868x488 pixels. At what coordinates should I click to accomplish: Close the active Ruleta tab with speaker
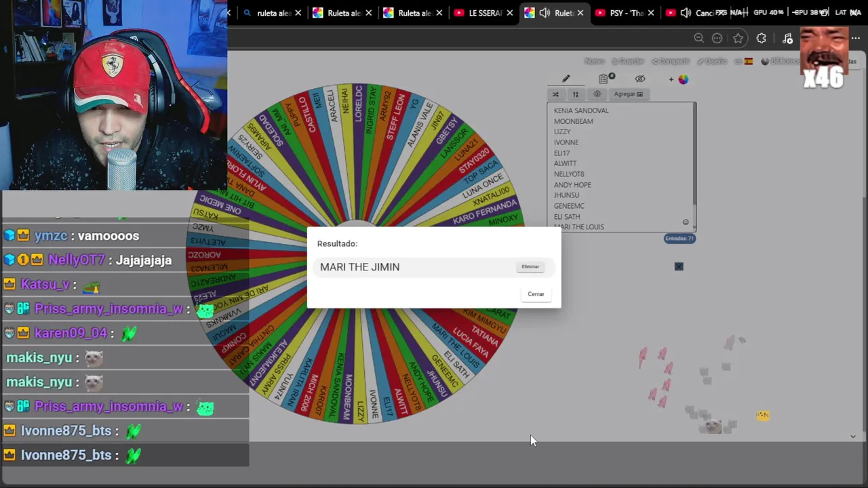point(580,13)
